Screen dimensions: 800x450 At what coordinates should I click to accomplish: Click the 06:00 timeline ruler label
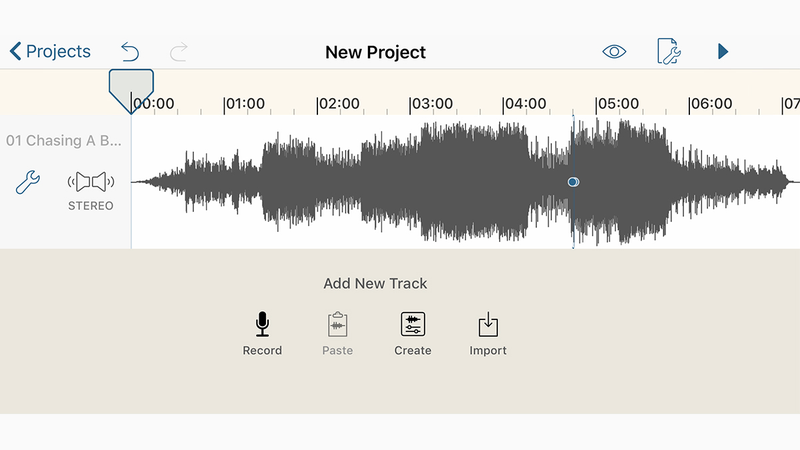[711, 104]
